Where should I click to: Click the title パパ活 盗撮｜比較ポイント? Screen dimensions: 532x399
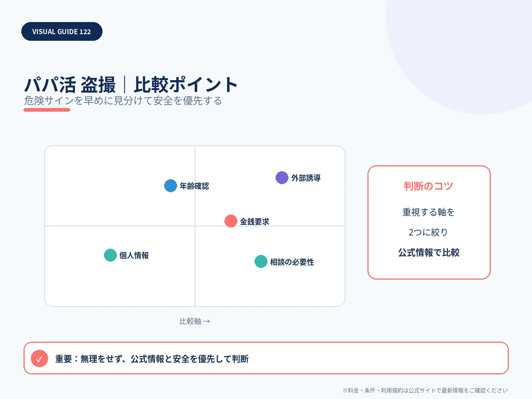coord(131,85)
